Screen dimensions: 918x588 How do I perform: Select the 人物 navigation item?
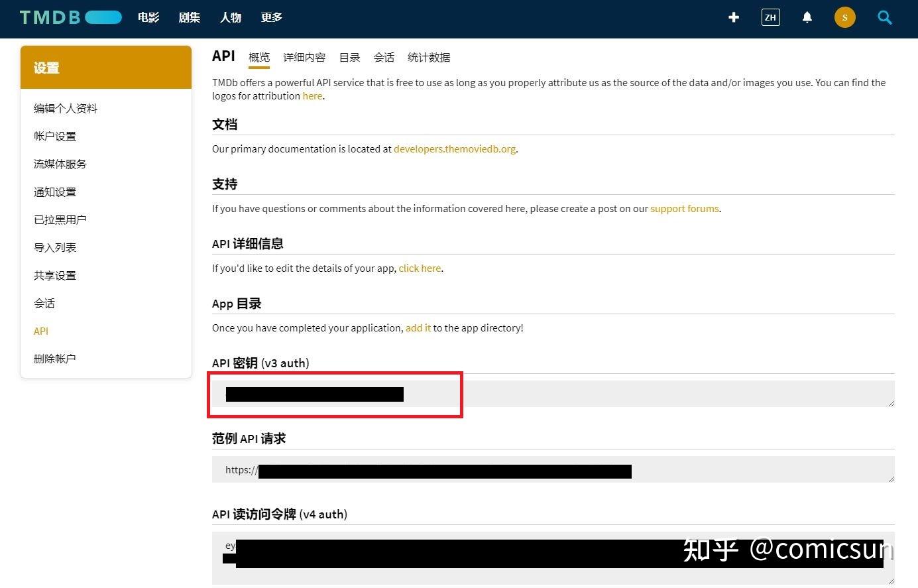click(x=230, y=18)
